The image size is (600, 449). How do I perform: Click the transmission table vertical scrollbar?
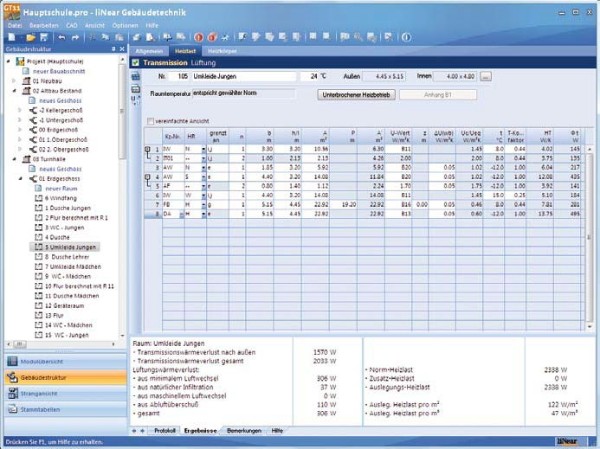pos(590,237)
